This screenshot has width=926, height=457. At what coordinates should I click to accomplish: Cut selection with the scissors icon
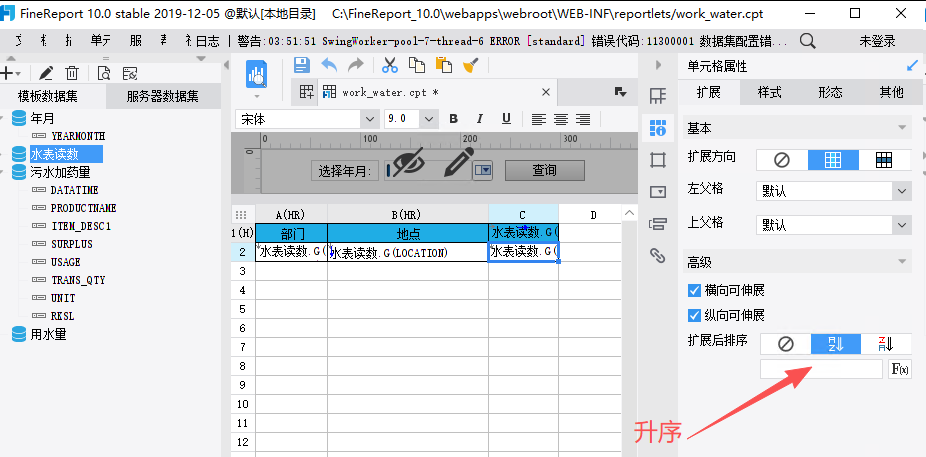click(390, 64)
